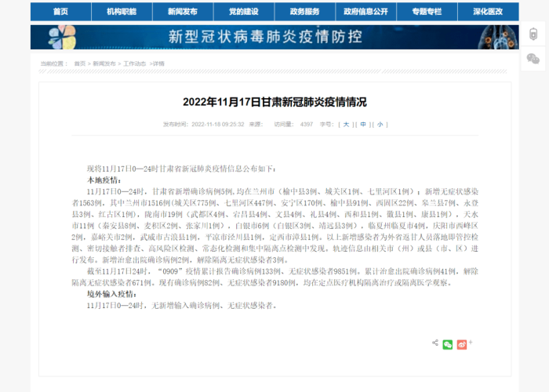Click the sentence 无新增输入确诊病例、无症状感染者
The image size is (549, 392).
213,306
